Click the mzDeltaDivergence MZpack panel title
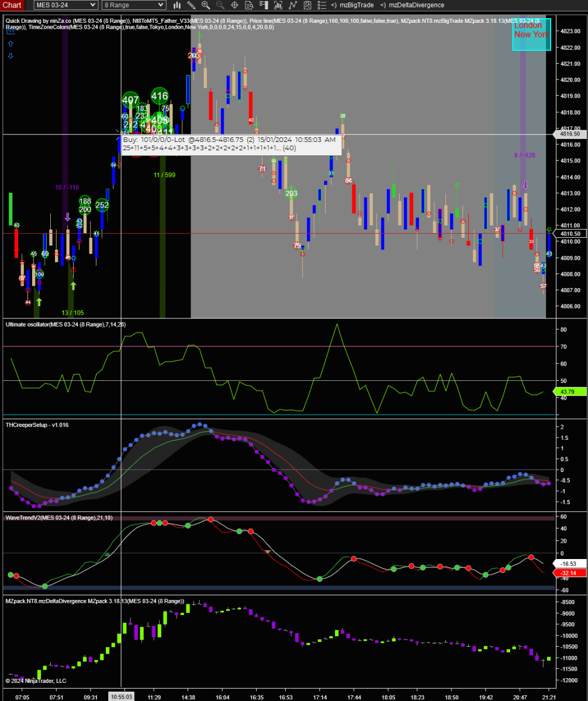This screenshot has height=701, width=588. [95, 601]
